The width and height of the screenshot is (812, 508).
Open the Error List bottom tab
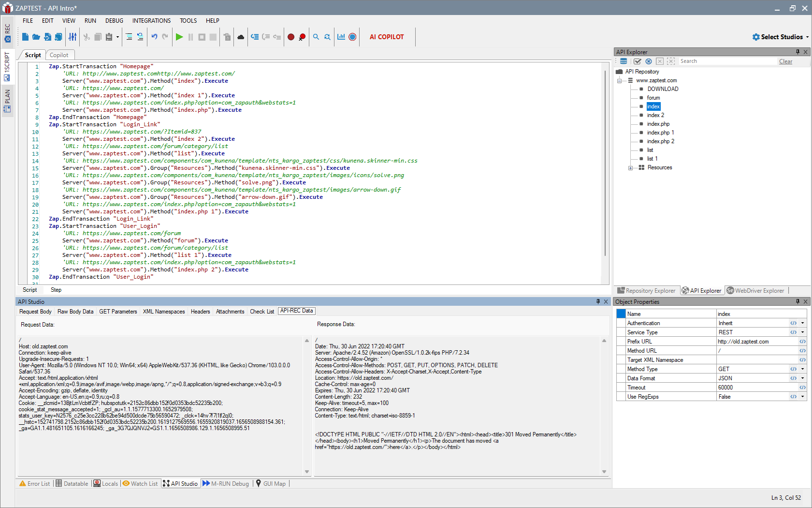[x=34, y=484]
